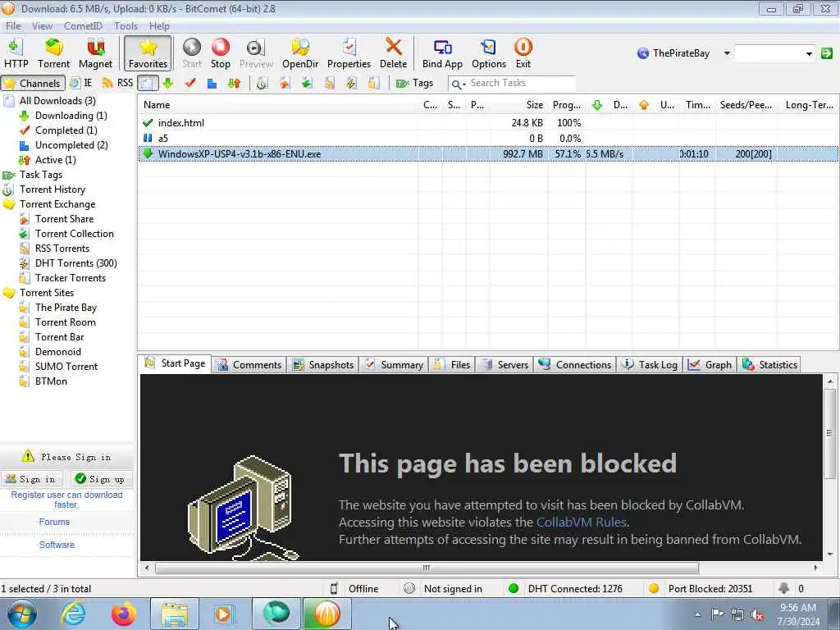Switch to the Files tab

click(x=452, y=365)
